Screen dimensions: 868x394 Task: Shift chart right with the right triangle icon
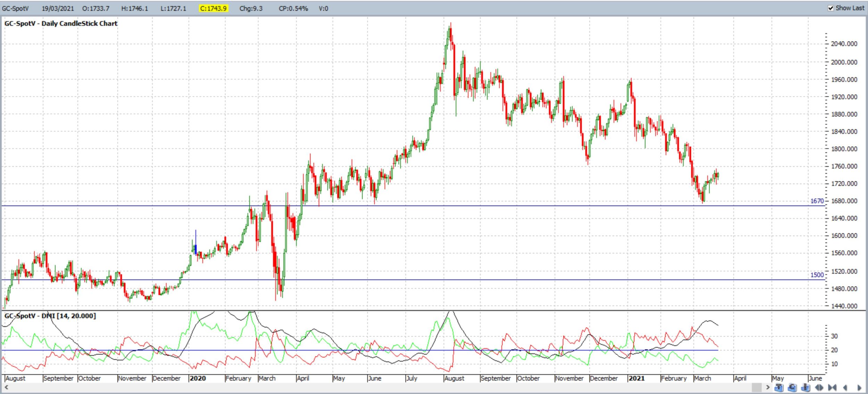pyautogui.click(x=859, y=387)
